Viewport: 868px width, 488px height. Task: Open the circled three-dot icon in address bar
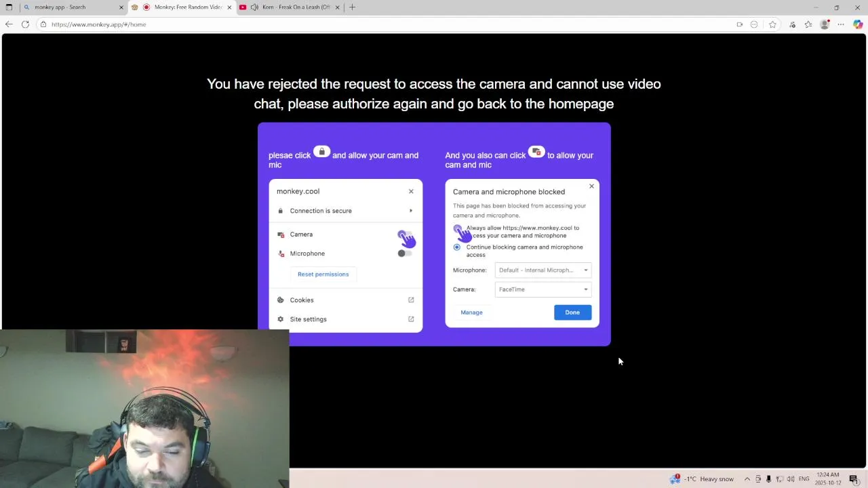click(754, 24)
